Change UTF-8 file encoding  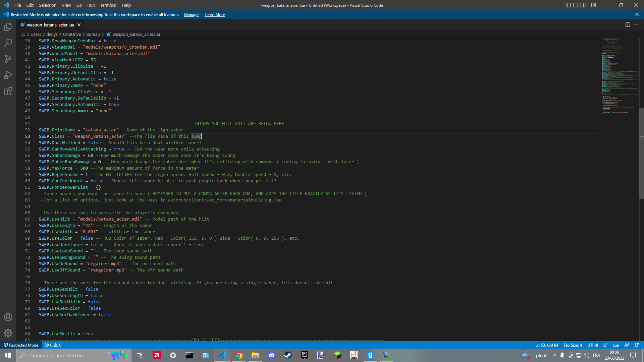tap(593, 345)
